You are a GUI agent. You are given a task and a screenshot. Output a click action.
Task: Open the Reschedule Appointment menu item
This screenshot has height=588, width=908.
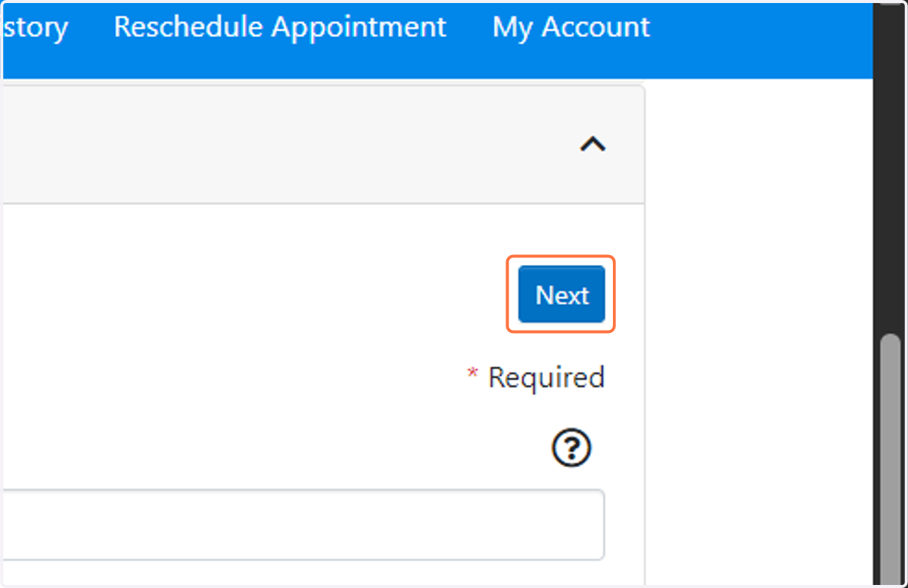280,27
